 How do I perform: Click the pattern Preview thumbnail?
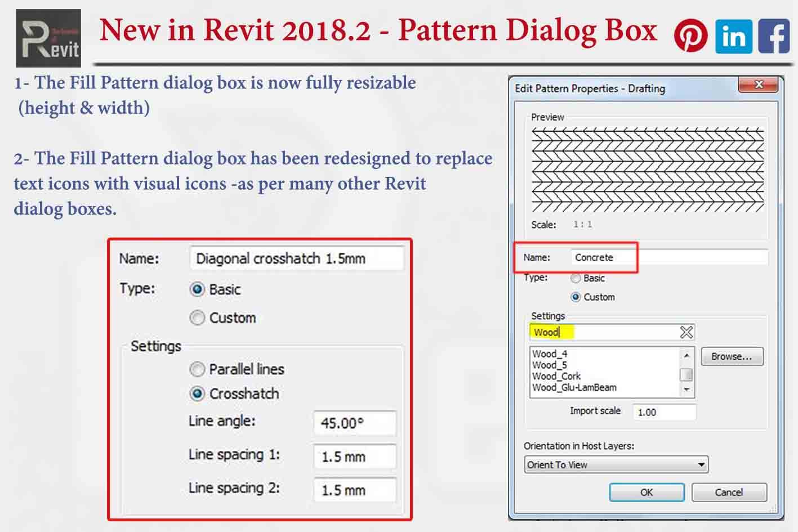[648, 170]
